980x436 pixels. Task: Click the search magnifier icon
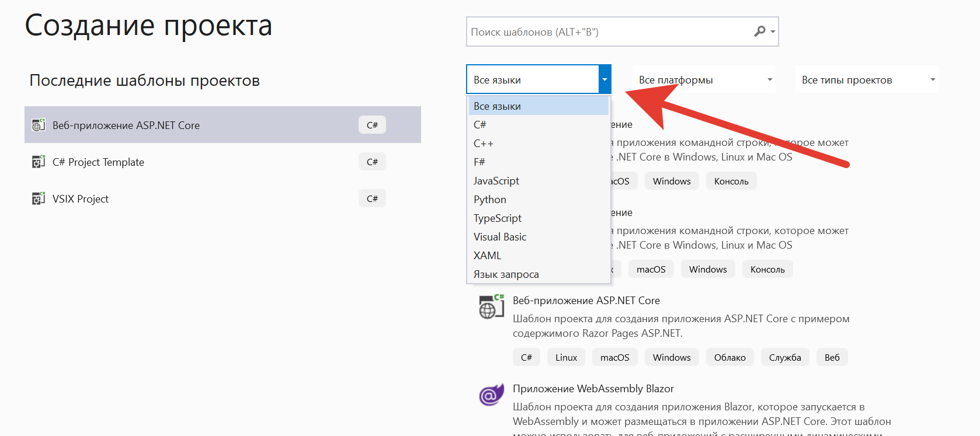759,32
